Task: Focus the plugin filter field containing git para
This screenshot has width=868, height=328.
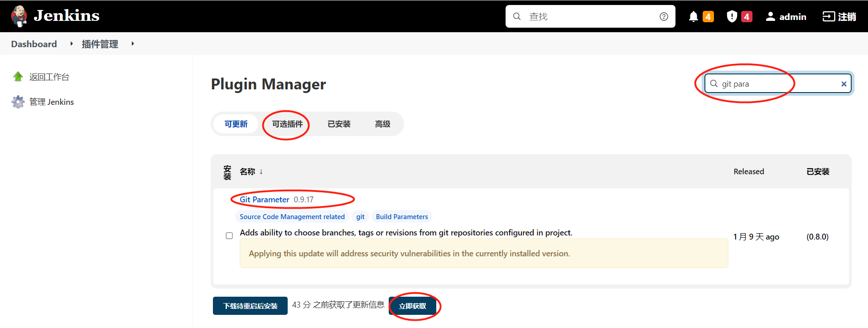Action: 778,84
